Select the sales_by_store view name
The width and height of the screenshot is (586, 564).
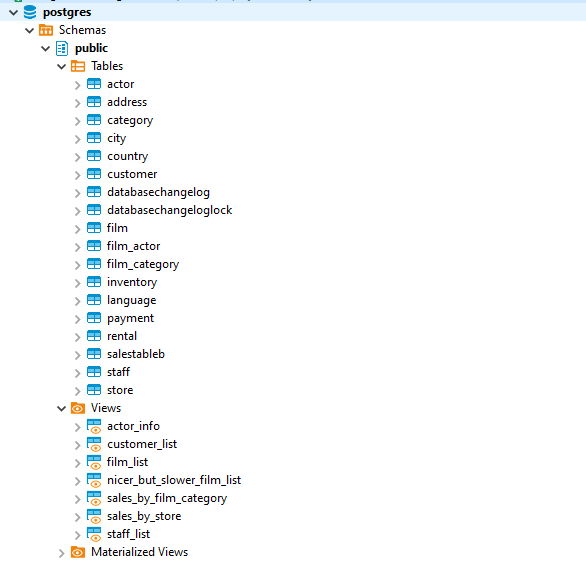(x=144, y=517)
